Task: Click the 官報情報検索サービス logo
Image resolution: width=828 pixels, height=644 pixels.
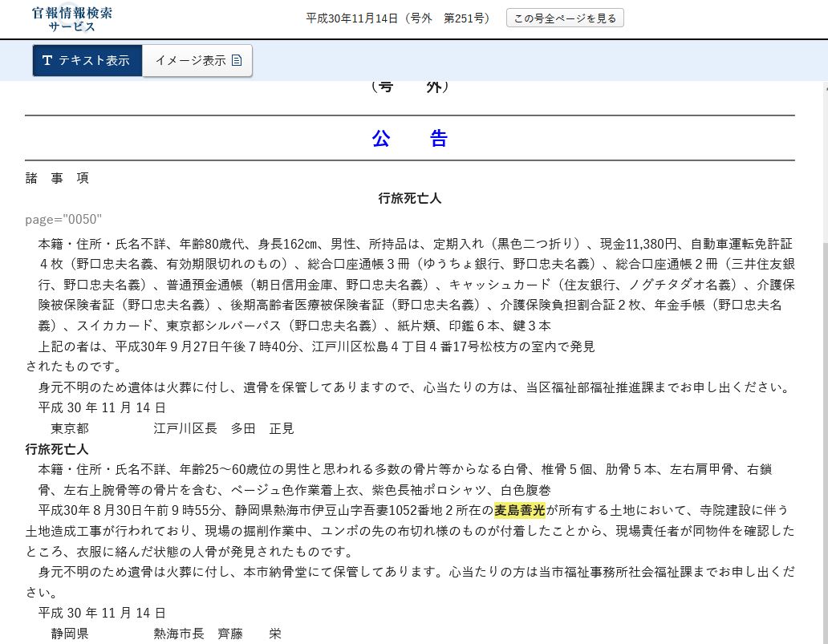Action: pos(71,19)
